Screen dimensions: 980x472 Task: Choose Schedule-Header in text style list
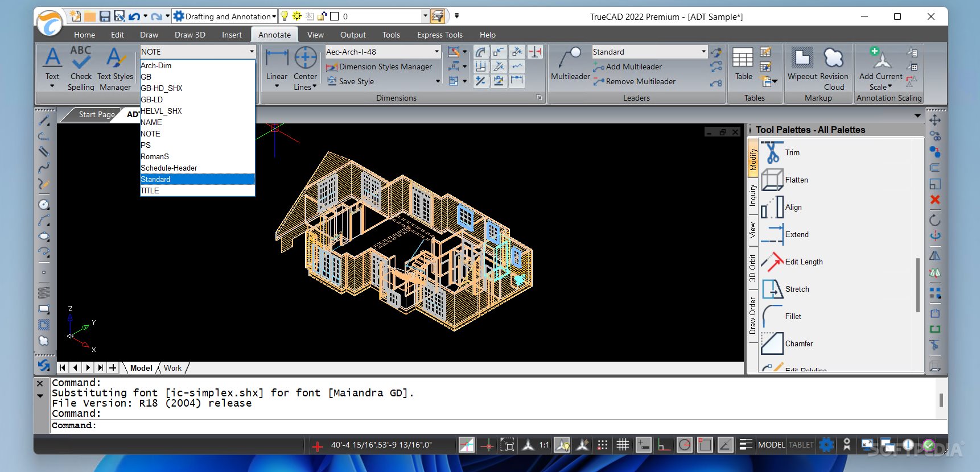coord(197,168)
